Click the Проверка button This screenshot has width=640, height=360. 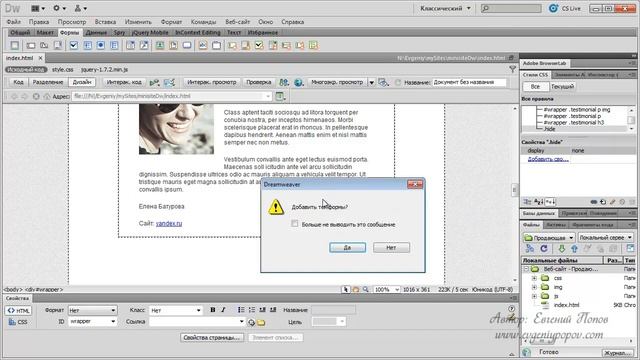259,82
